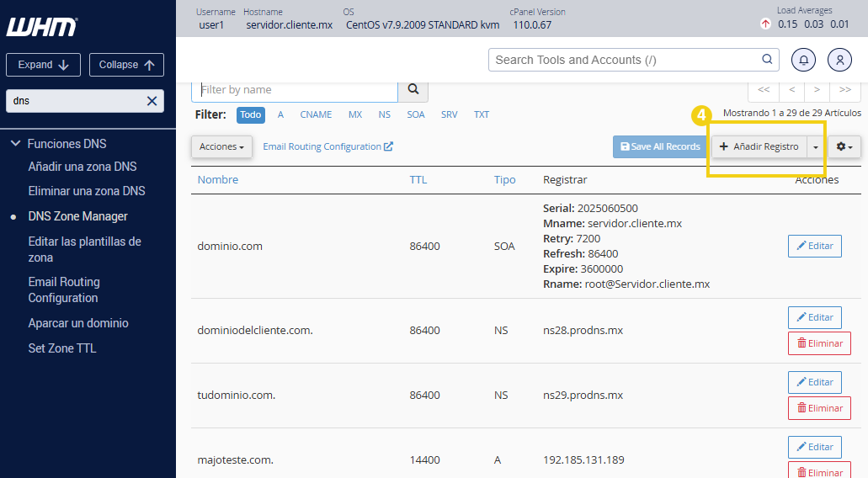Screen dimensions: 868x478
Task: Sort table by Nombre column
Action: (x=218, y=180)
